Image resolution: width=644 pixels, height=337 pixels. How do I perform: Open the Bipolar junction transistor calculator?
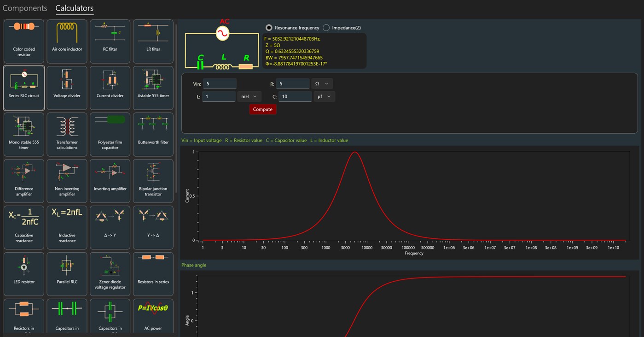(153, 181)
